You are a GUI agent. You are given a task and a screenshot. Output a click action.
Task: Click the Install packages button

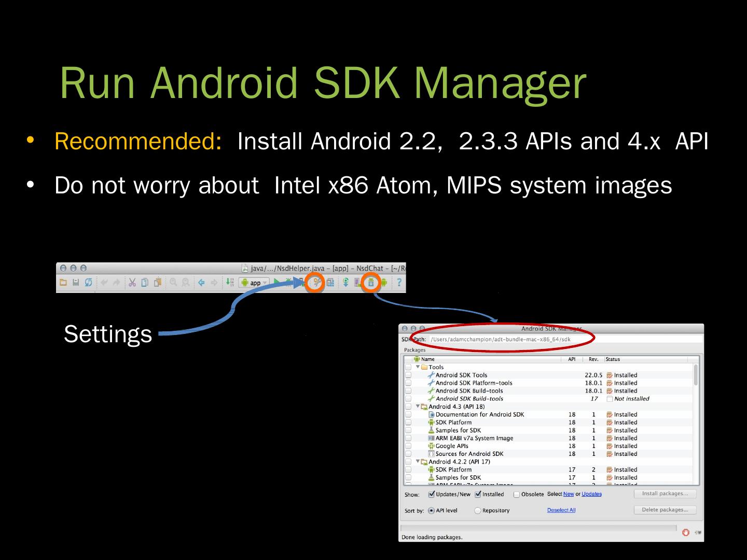pos(665,494)
